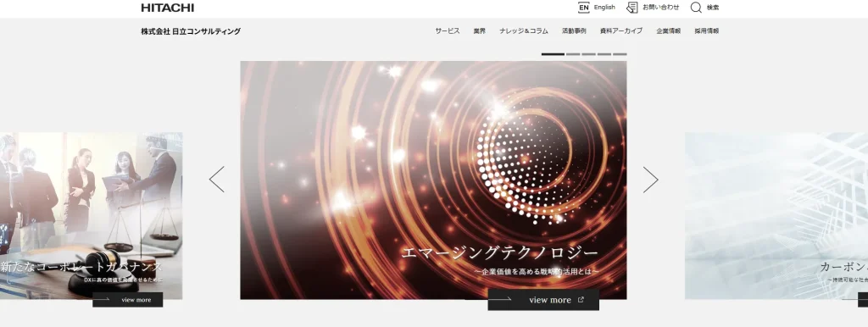Select the first carousel indicator bar
This screenshot has width=868, height=327.
(553, 54)
